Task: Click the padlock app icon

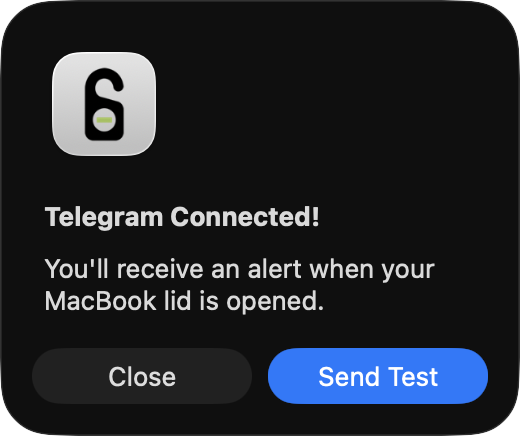Action: 104,104
